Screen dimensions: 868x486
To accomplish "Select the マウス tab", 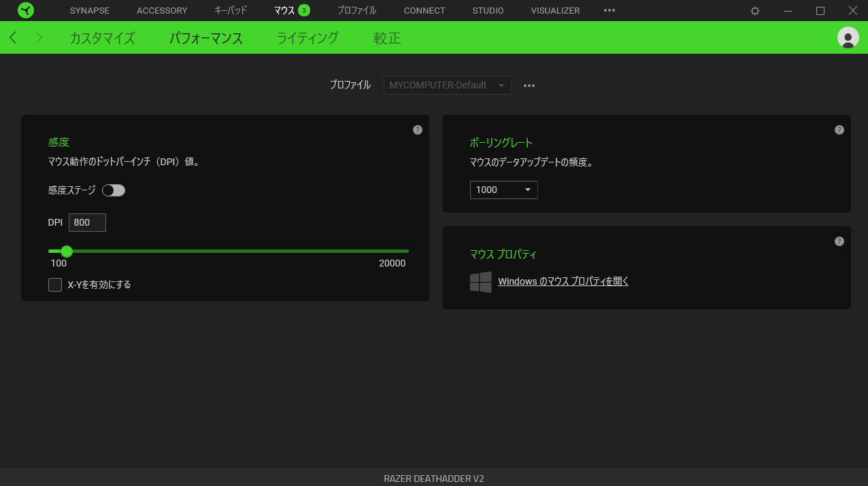I will coord(284,11).
